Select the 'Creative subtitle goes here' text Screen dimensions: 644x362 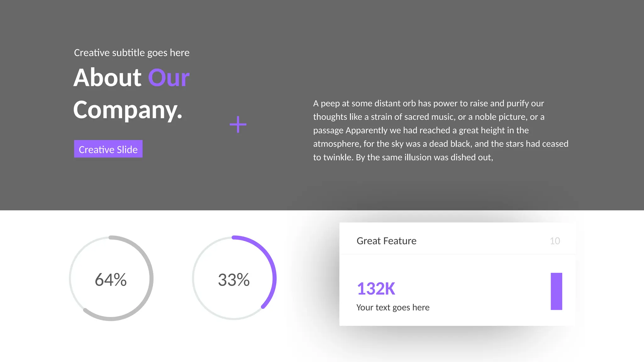[131, 52]
